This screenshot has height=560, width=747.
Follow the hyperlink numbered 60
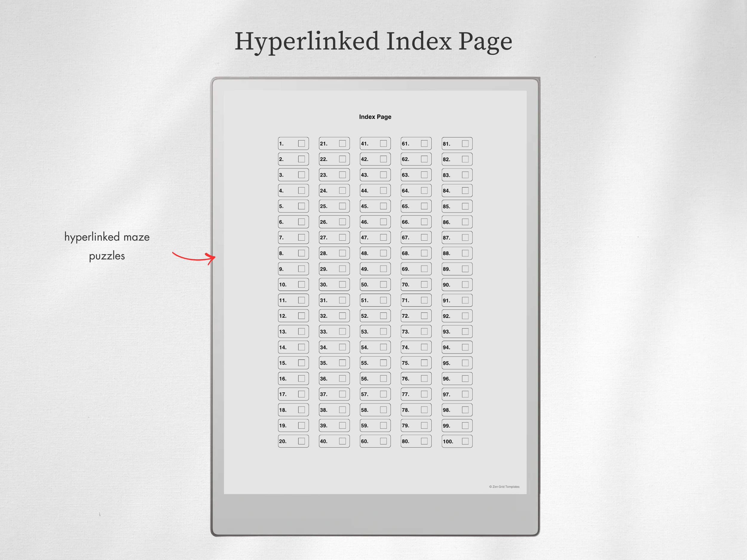(375, 441)
